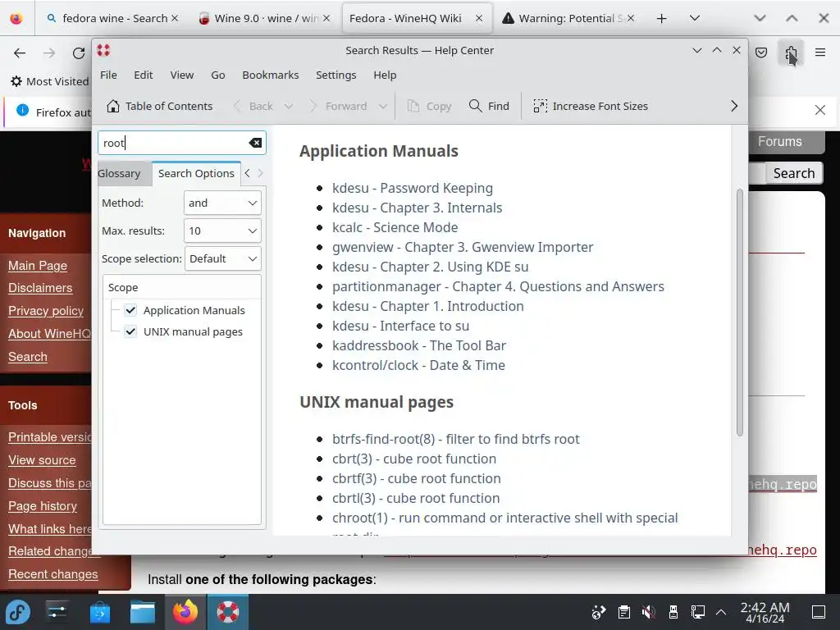Click Firefox reload button
The width and height of the screenshot is (840, 630).
click(x=79, y=52)
